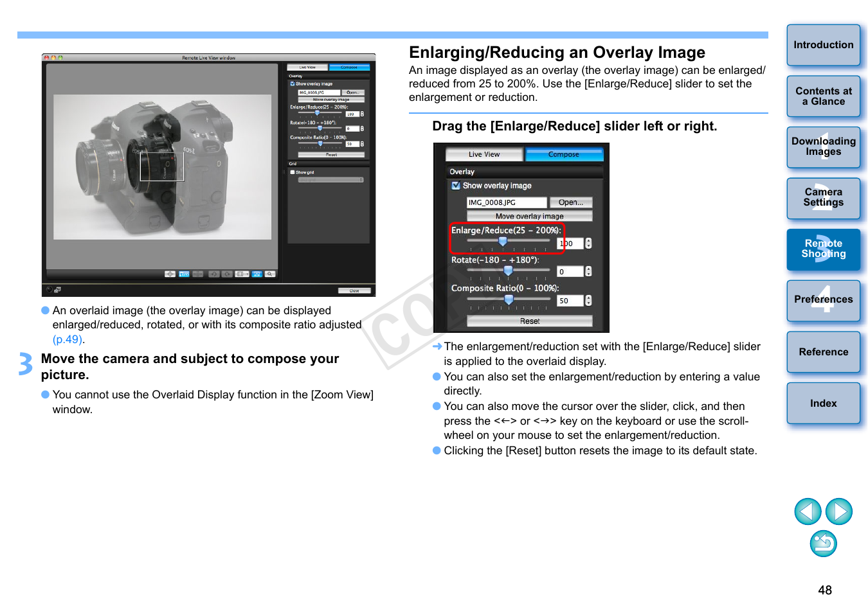
Task: Click the return-to-previous-view round icon
Action: [x=823, y=544]
